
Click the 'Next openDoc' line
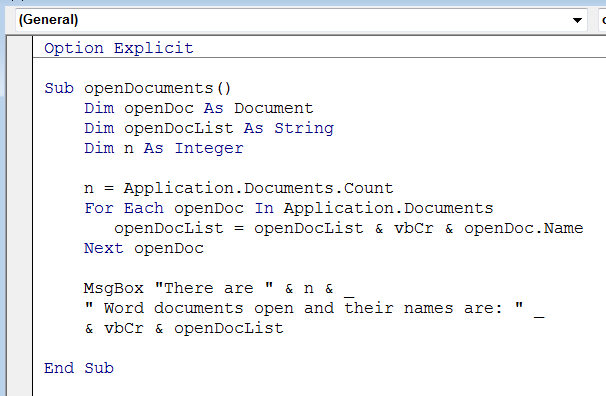pos(144,249)
